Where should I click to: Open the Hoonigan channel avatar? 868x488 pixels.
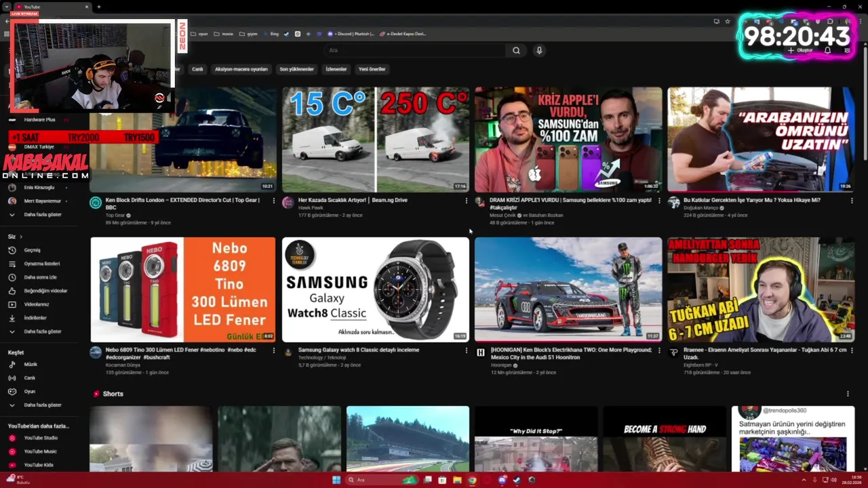pyautogui.click(x=481, y=352)
